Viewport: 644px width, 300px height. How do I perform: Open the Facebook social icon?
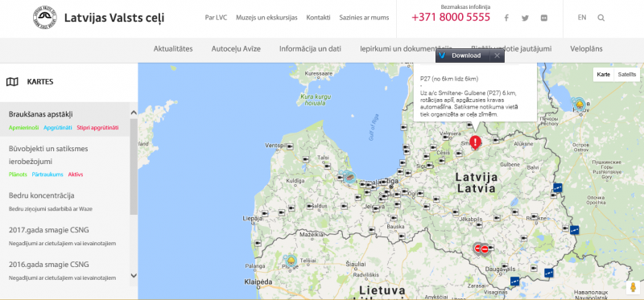[x=506, y=18]
